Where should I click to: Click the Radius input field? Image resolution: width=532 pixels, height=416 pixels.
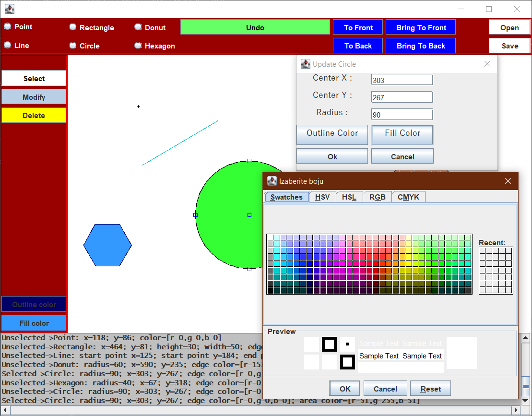point(402,114)
